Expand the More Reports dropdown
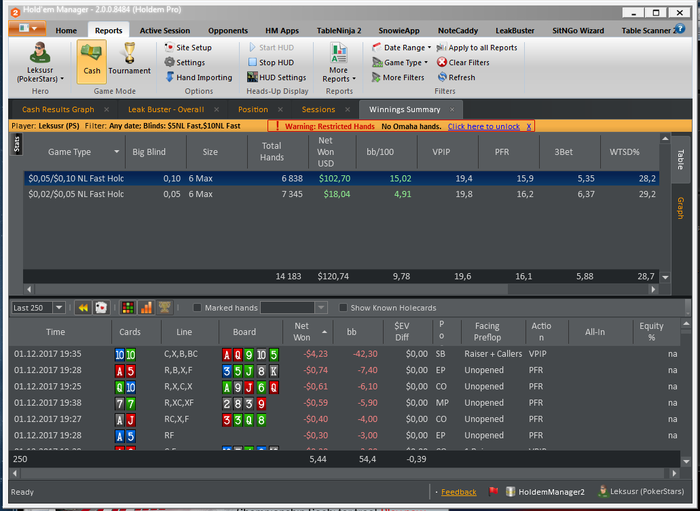This screenshot has height=511, width=700. coord(339,62)
